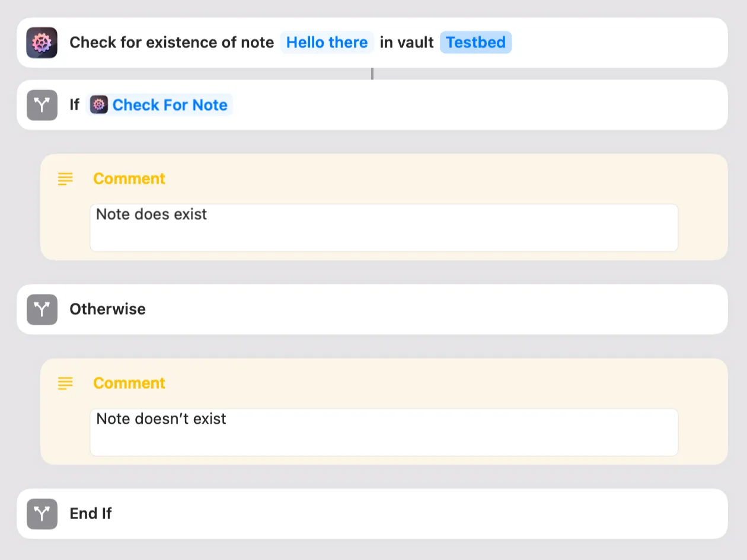Click inside the Note doesn't exist comment field
Image resolution: width=747 pixels, height=560 pixels.
tap(384, 431)
